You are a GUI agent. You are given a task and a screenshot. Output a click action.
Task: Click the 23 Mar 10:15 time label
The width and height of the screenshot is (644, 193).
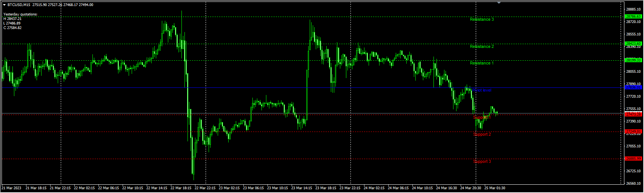[x=278, y=188]
